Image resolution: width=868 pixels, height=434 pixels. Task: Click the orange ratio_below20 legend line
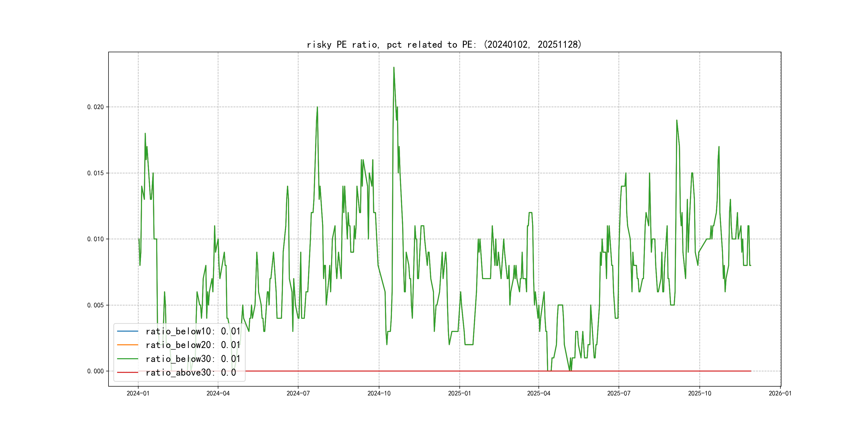click(127, 345)
